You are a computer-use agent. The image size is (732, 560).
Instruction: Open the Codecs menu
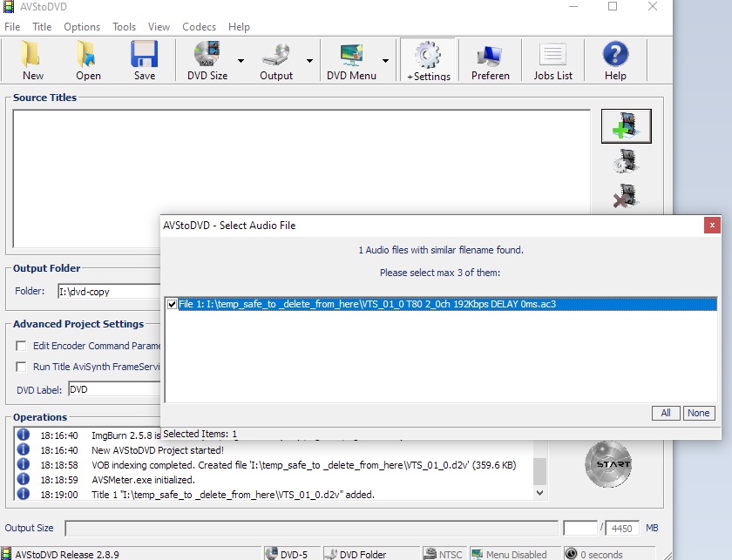[x=199, y=27]
